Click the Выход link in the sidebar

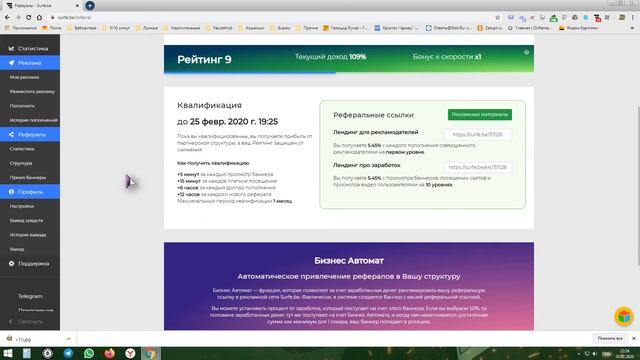pos(17,249)
